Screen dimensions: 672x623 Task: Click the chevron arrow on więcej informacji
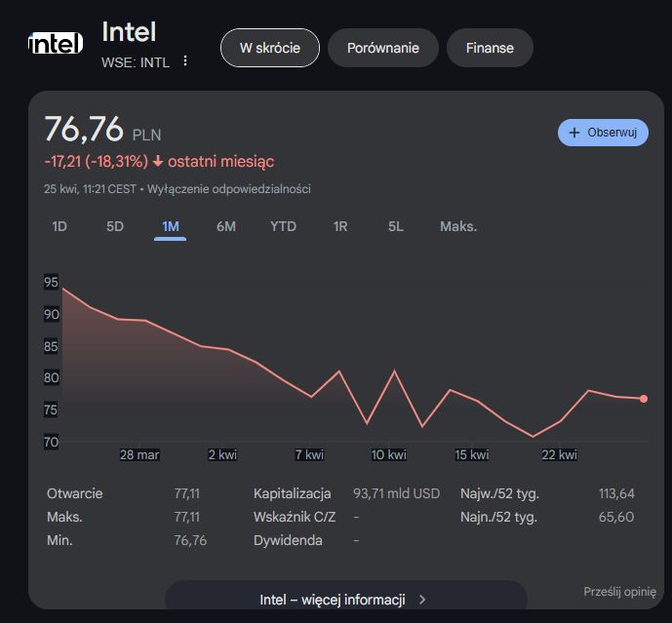coord(422,600)
